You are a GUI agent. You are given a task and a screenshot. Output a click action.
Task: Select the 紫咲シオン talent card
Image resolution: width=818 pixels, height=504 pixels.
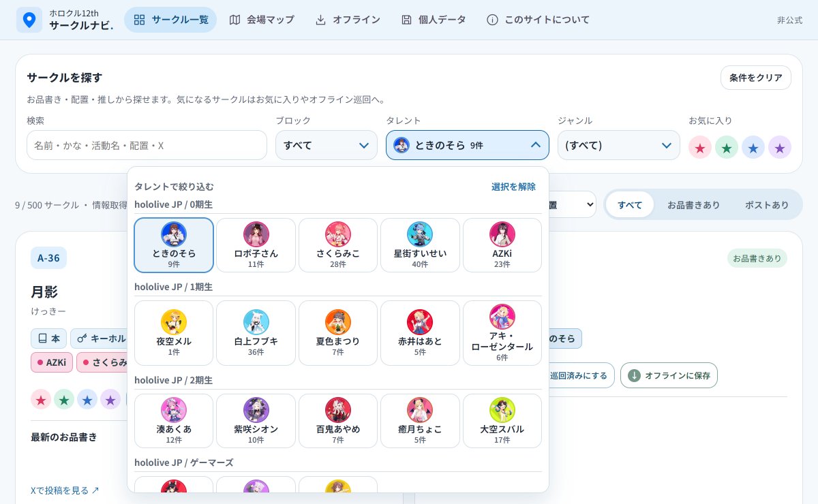tap(256, 421)
